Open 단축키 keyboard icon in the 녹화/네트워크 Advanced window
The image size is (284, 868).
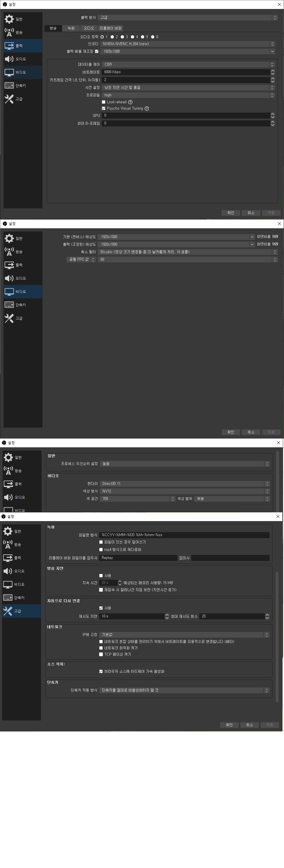8,597
